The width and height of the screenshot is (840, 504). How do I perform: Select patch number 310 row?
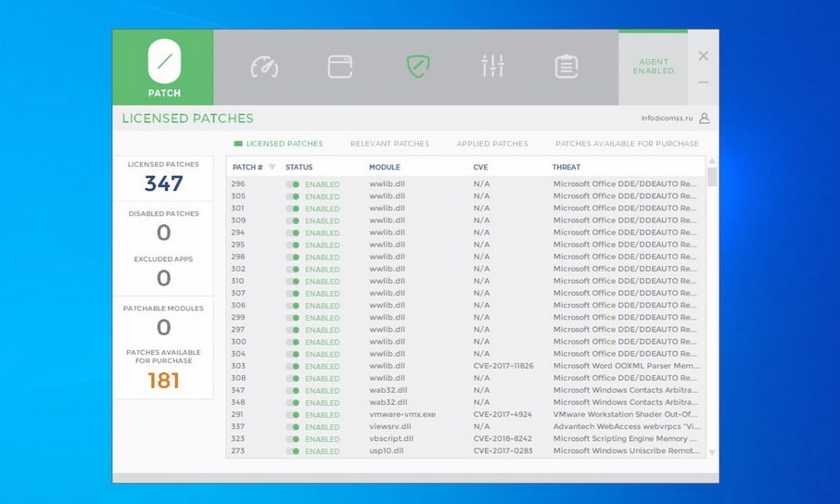pos(465,282)
